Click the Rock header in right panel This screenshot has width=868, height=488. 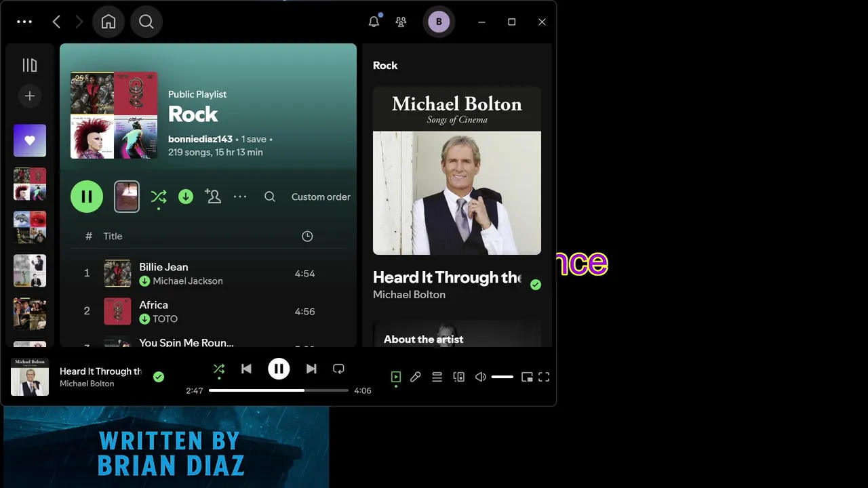click(x=385, y=66)
